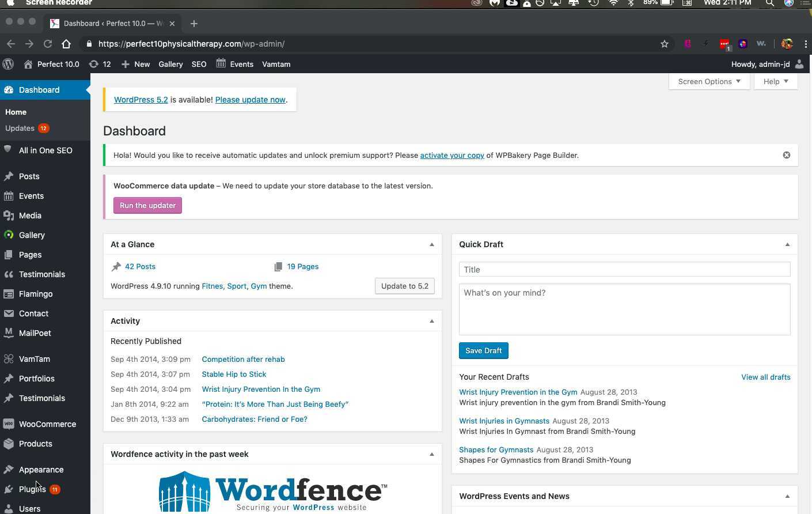
Task: Click the Quick Draft Title field
Action: coord(624,269)
